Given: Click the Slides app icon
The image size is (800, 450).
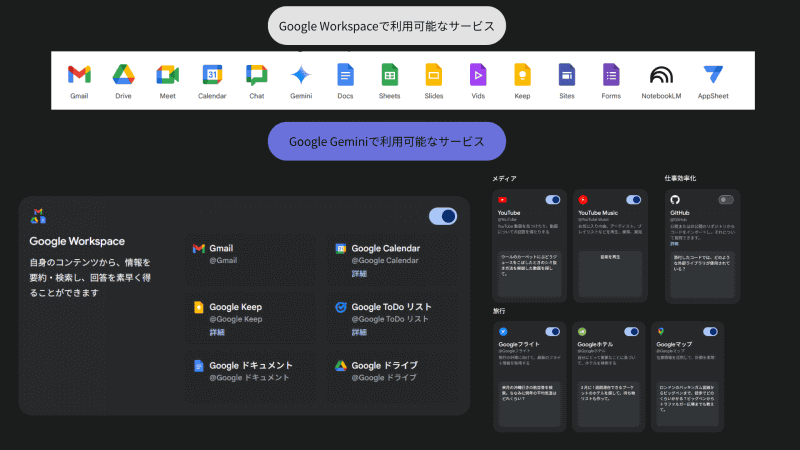Looking at the screenshot, I should coord(434,75).
